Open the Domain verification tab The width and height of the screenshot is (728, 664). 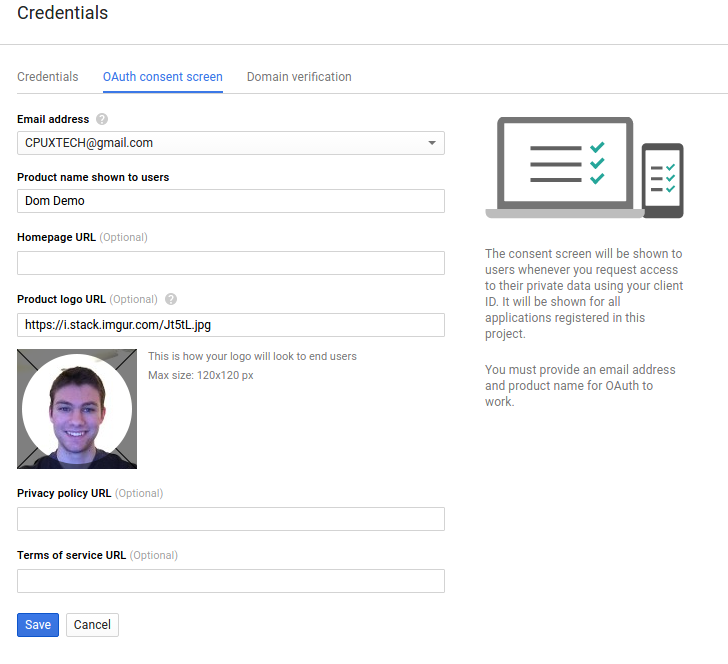[299, 77]
